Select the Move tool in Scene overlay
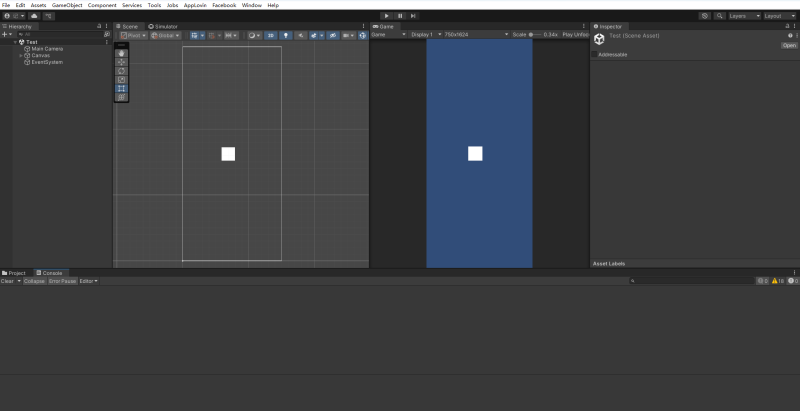The image size is (800, 411). click(x=122, y=62)
